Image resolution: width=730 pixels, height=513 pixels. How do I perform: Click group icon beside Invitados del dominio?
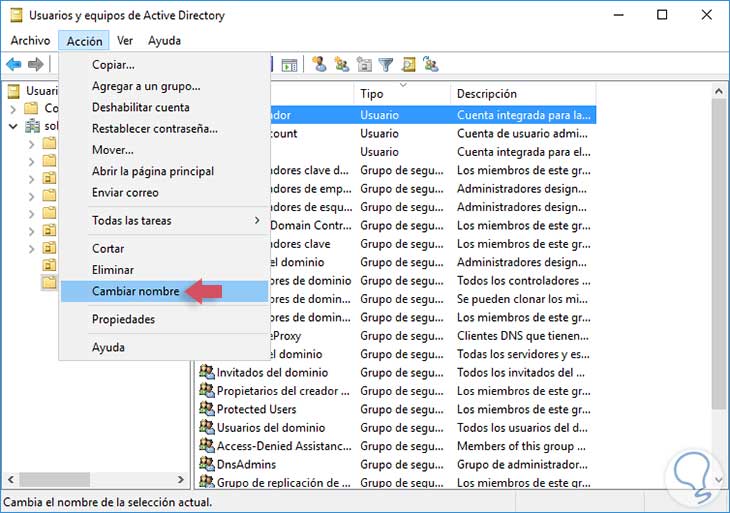coord(206,372)
